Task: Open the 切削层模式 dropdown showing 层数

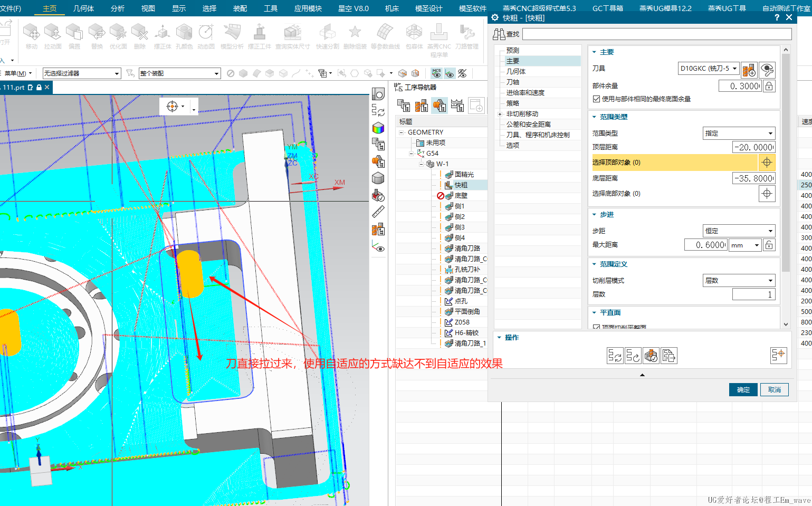Action: (739, 281)
